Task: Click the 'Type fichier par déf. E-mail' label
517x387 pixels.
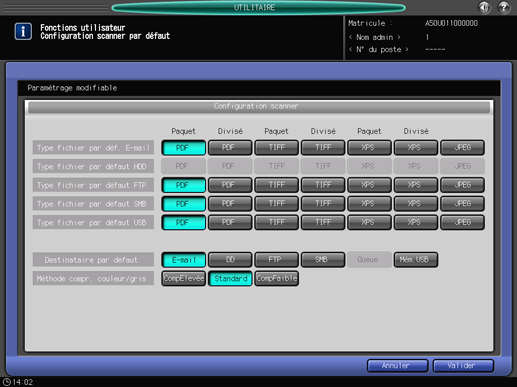Action: [93, 148]
